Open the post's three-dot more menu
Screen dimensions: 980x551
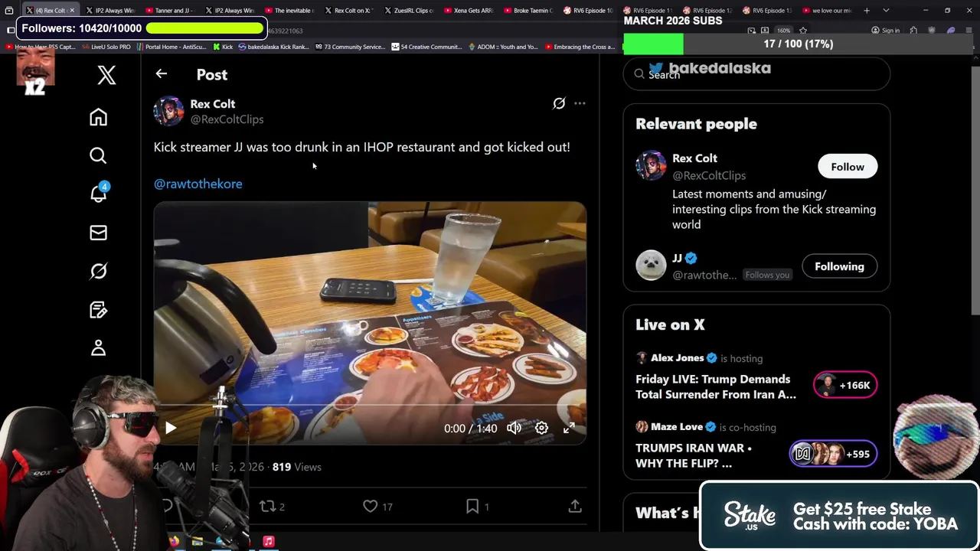[580, 103]
